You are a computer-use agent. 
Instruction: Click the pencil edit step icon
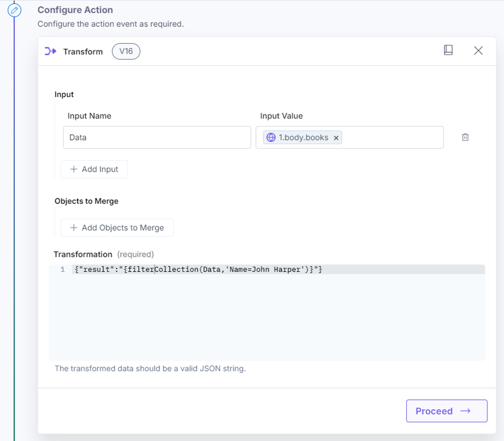click(14, 10)
